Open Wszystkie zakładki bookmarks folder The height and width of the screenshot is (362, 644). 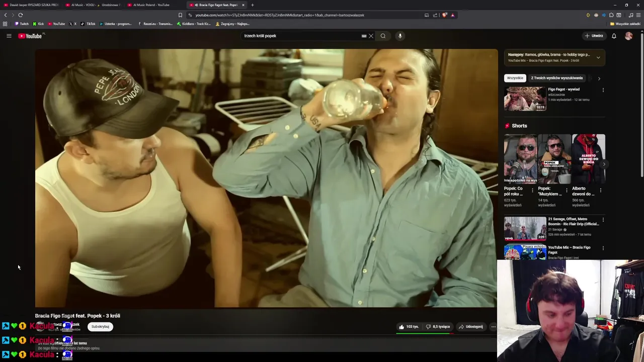tap(625, 24)
